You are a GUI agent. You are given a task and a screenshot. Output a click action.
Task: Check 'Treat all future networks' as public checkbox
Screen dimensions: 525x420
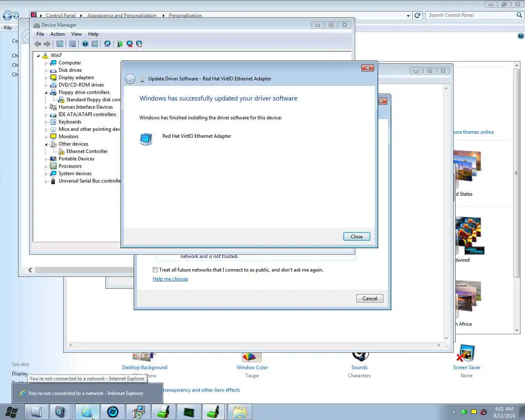[x=155, y=270]
